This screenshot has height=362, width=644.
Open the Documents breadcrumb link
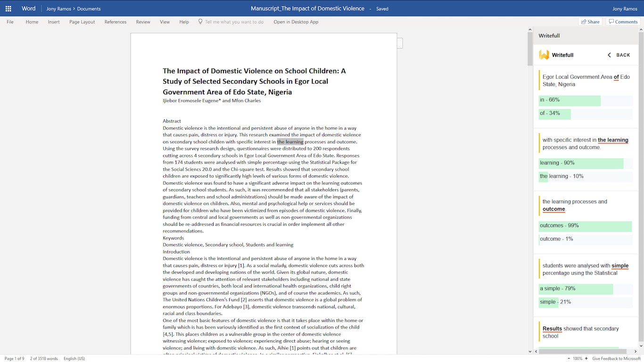tap(89, 8)
